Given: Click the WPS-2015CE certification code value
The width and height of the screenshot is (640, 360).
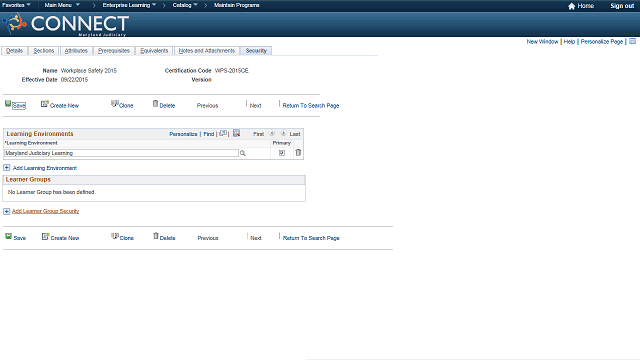Looking at the screenshot, I should tap(231, 71).
